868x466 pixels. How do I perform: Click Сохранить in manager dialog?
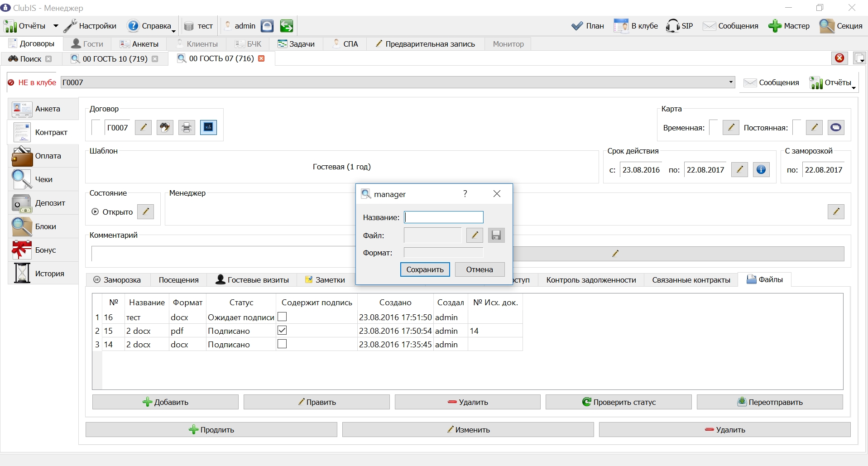click(x=425, y=269)
